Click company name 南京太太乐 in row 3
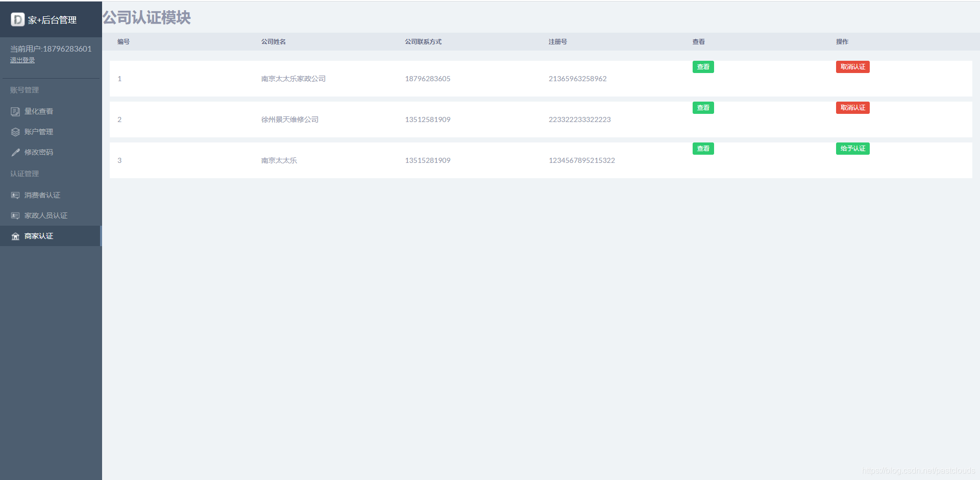 (x=279, y=160)
